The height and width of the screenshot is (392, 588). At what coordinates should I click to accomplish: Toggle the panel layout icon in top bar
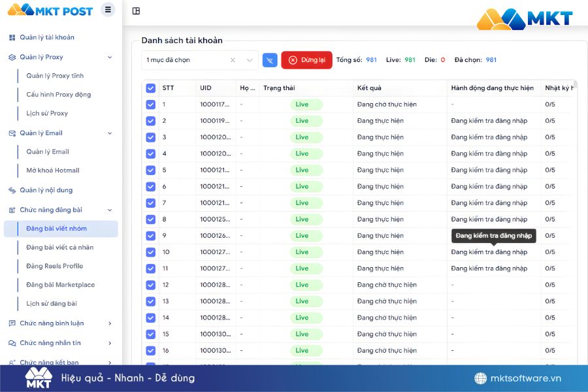click(136, 11)
